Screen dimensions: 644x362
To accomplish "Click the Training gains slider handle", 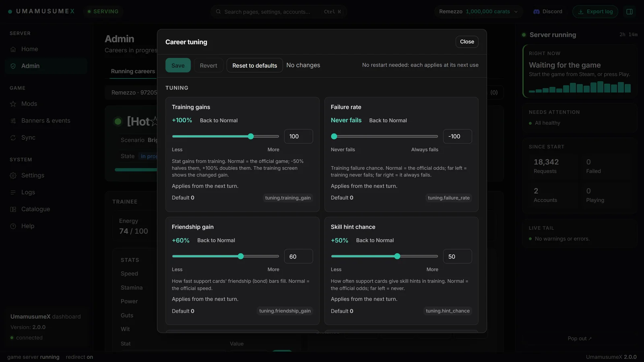I will (x=251, y=136).
